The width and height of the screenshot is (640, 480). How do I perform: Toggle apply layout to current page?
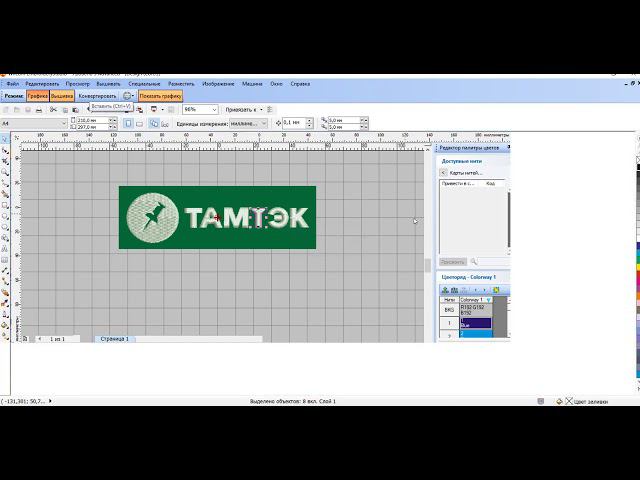tap(165, 123)
